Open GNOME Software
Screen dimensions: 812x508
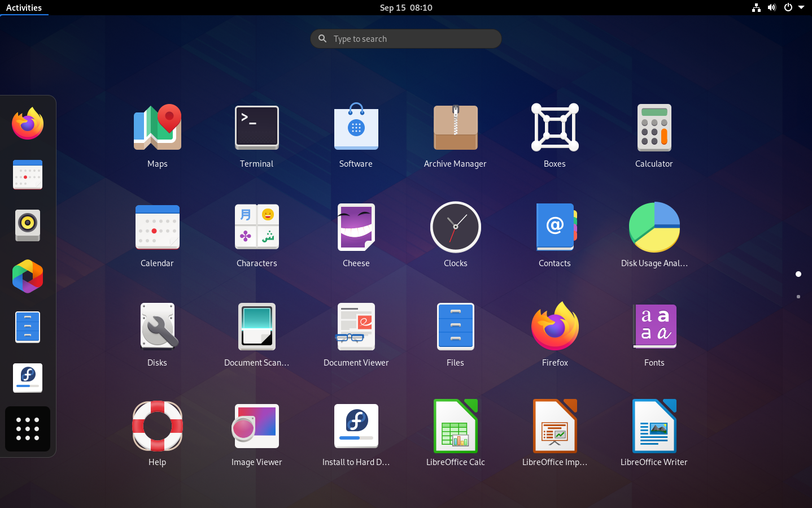click(x=356, y=128)
